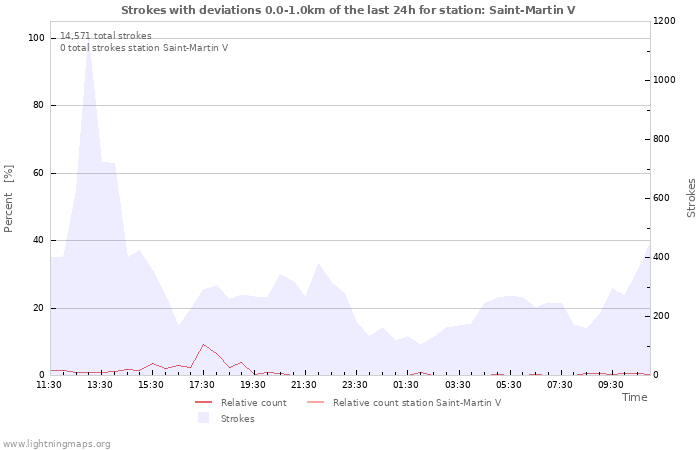Click the pink Saint-Martin V legend line
Viewport: 700px width, 450px height.
point(316,403)
